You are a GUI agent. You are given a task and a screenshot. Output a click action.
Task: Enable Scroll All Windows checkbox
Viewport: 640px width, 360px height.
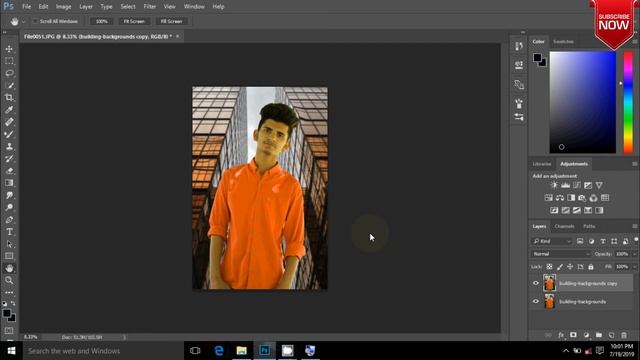[x=35, y=21]
